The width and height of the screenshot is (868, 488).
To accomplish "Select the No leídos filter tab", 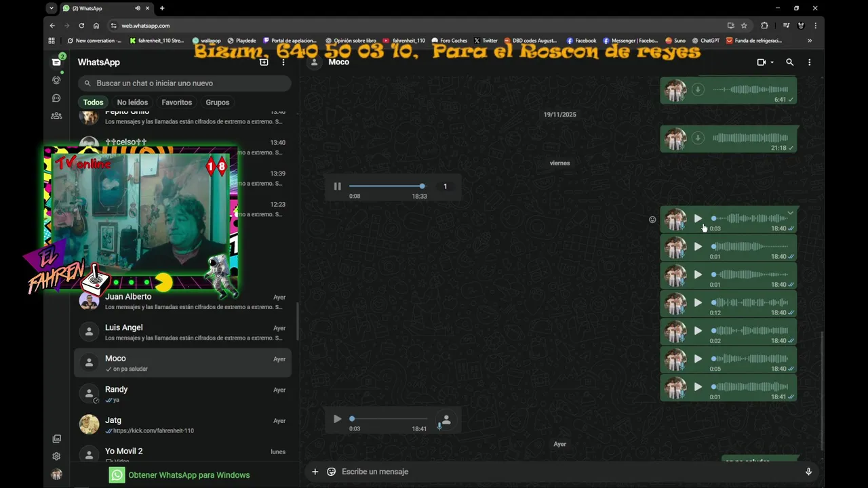I will 132,102.
